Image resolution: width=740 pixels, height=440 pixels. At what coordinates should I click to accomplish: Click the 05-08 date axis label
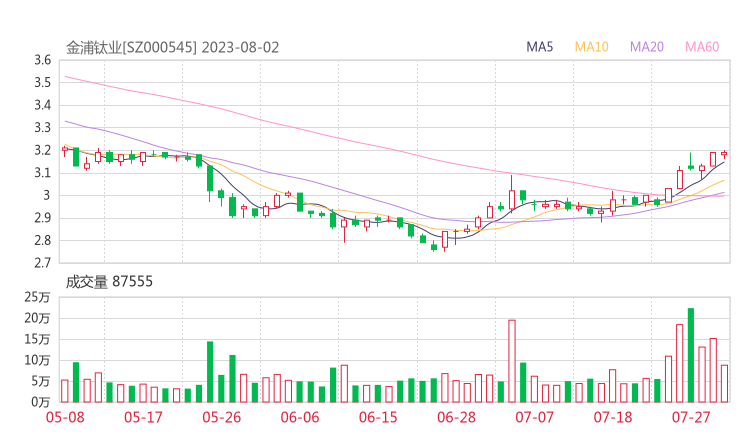tap(65, 417)
